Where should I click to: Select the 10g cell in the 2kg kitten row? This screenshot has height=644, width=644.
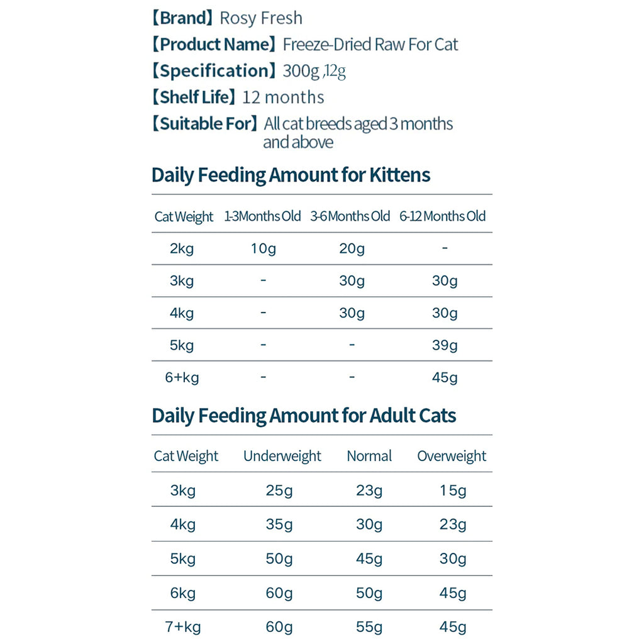264,249
